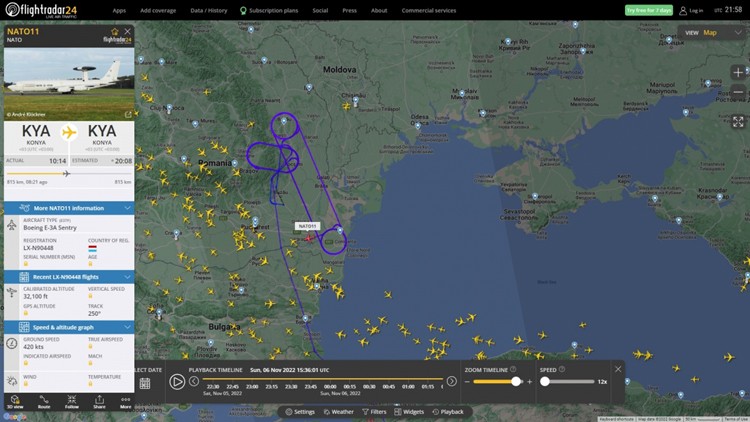Open photo external link icon
Image resolution: width=750 pixels, height=422 pixels.
tap(128, 114)
